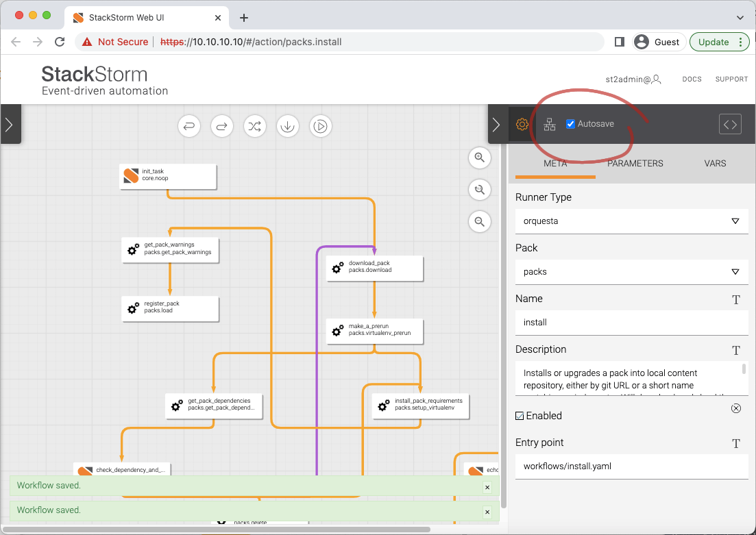756x535 pixels.
Task: Click the StackStorm logo
Action: [x=105, y=81]
